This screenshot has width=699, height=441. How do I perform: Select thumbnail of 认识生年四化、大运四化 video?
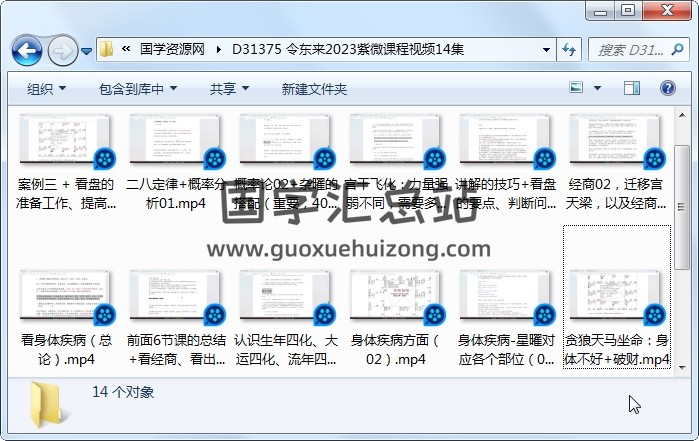click(285, 297)
